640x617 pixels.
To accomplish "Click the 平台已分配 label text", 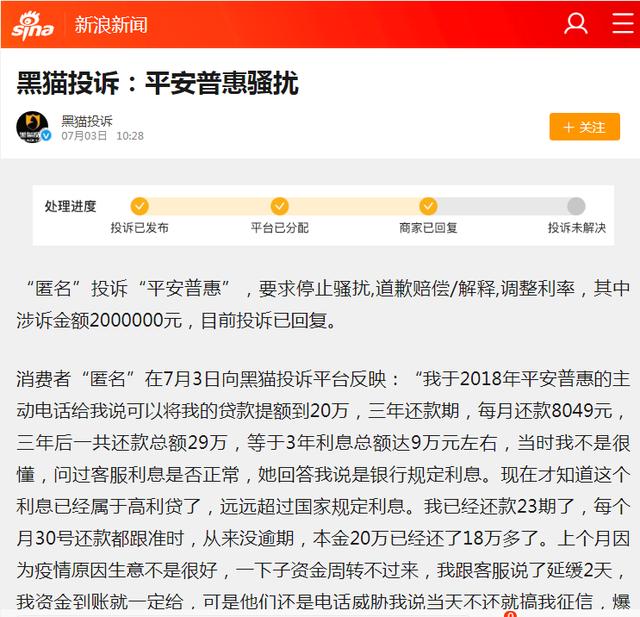I will click(280, 228).
